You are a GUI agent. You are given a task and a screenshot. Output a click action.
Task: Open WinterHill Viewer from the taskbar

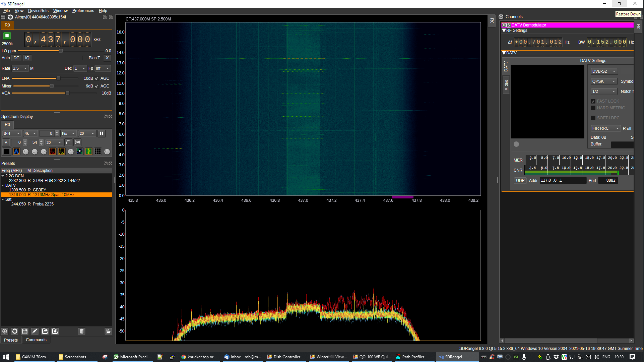[328, 357]
